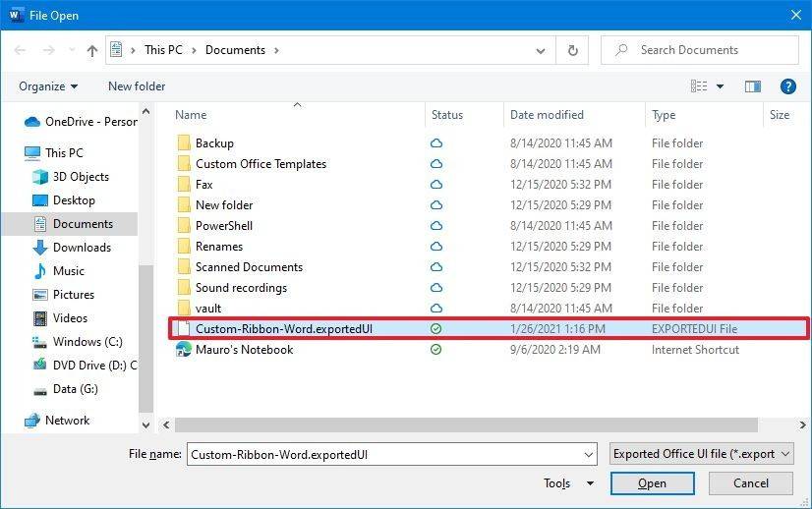Open the PowerShell folder
This screenshot has width=812, height=509.
coord(224,226)
